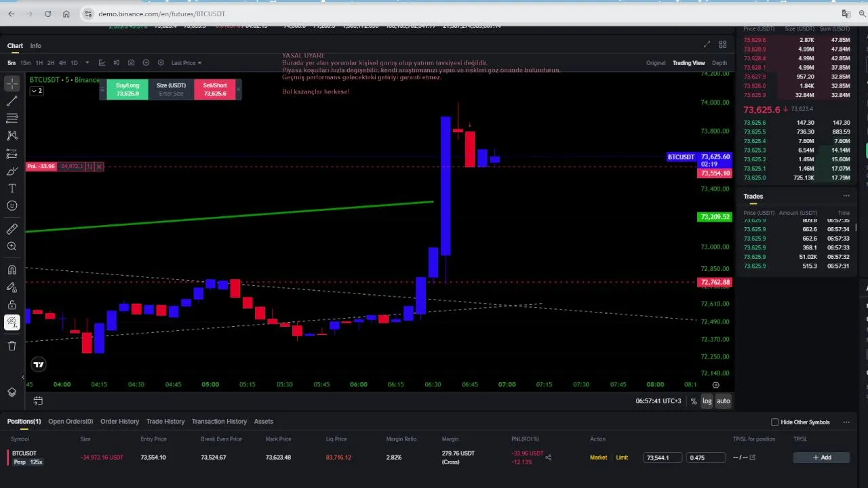Click the Enter Size input on chart
The width and height of the screenshot is (868, 488).
171,94
